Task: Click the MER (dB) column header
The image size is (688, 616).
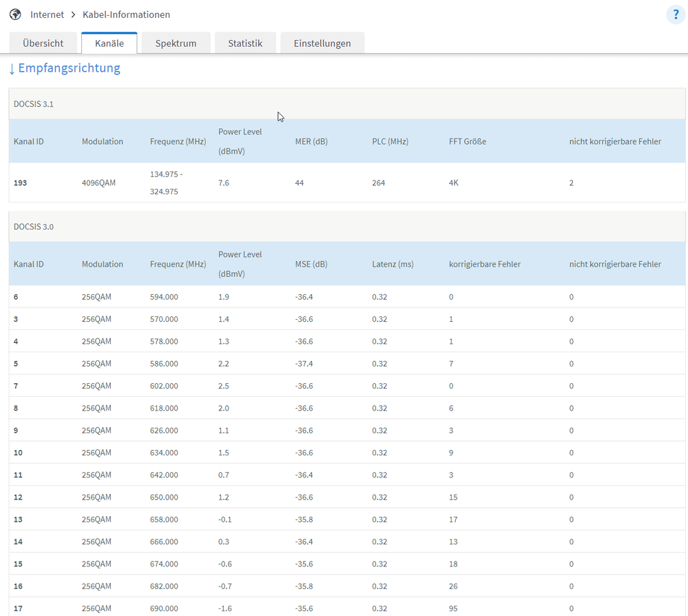Action: [x=311, y=141]
